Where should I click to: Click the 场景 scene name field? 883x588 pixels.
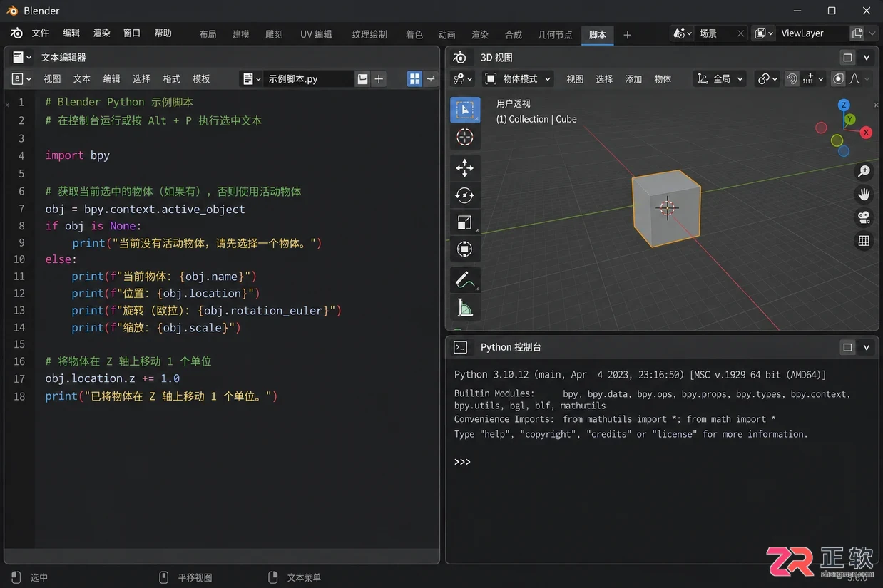click(x=715, y=33)
